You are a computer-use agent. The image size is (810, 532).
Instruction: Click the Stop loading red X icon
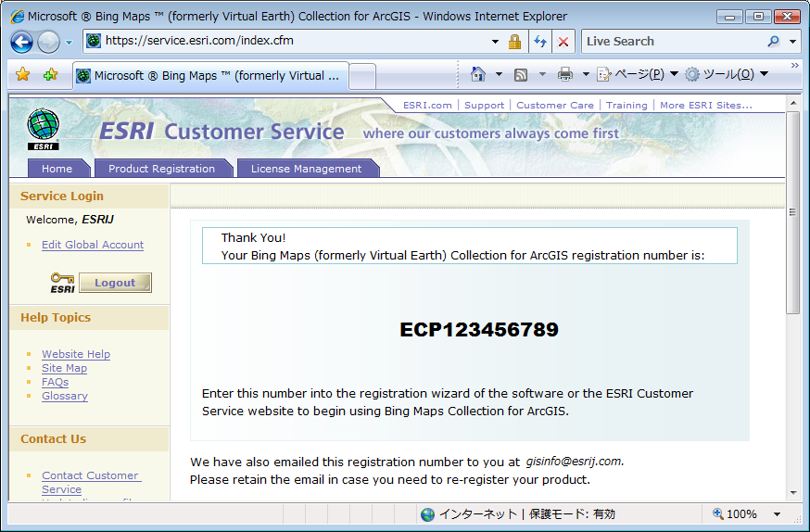coord(563,42)
